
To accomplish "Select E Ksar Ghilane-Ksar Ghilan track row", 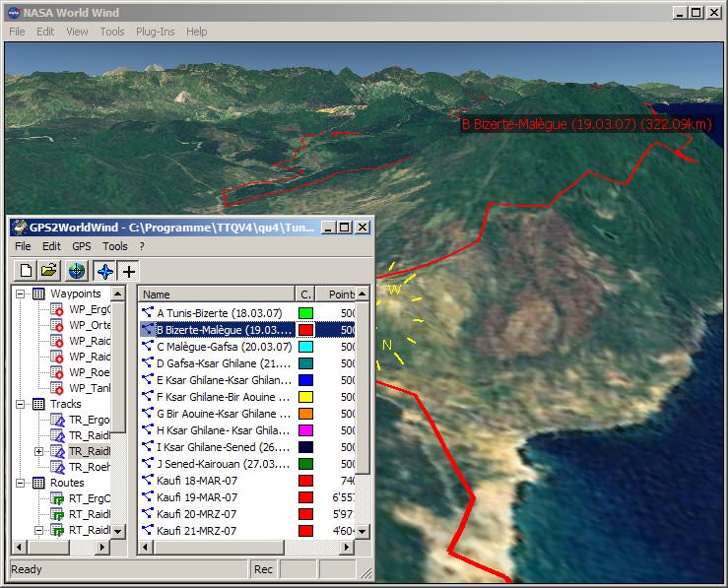I will tap(247, 380).
